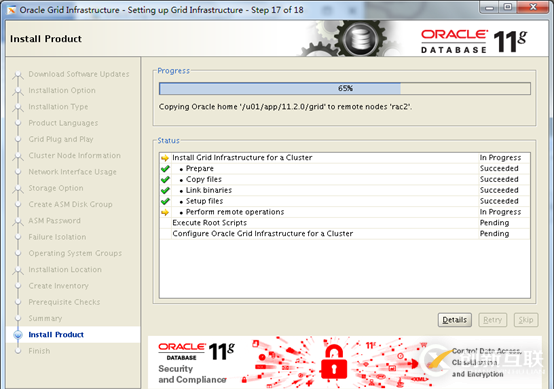Click the Finish step bullet icon

point(18,351)
